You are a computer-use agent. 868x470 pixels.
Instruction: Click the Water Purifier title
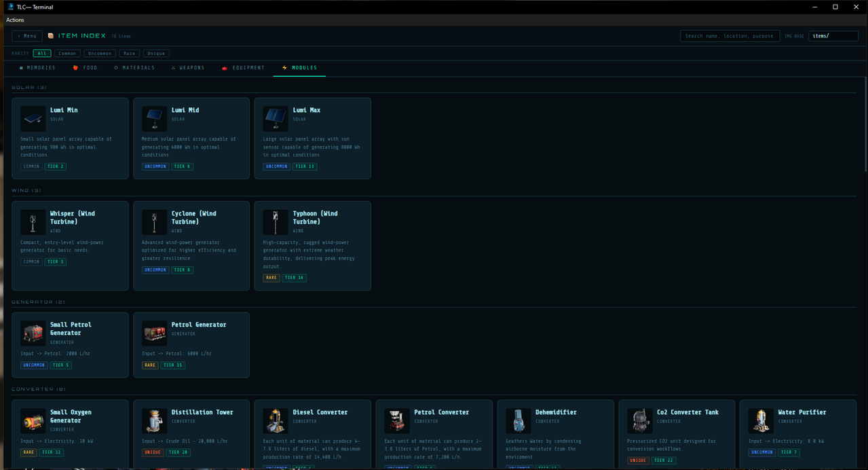tap(802, 412)
